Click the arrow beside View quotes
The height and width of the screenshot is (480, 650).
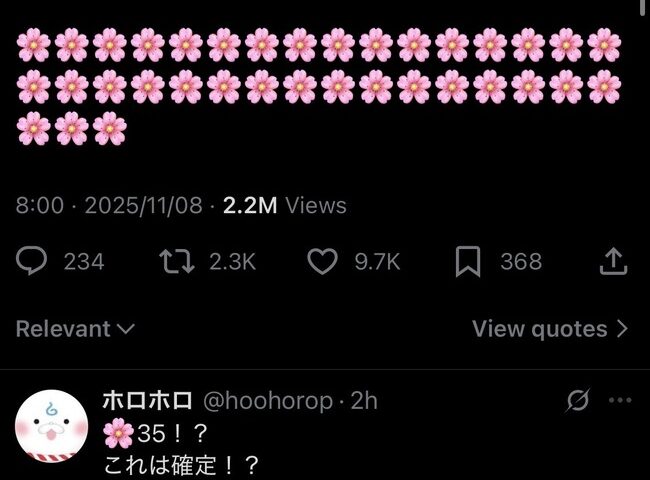[622, 329]
